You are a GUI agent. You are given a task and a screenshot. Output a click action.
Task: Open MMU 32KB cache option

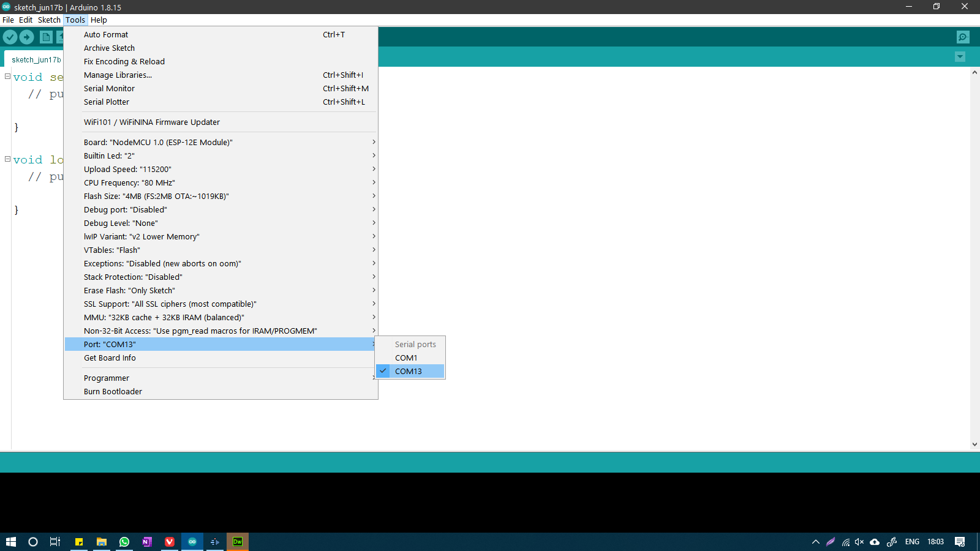(221, 318)
